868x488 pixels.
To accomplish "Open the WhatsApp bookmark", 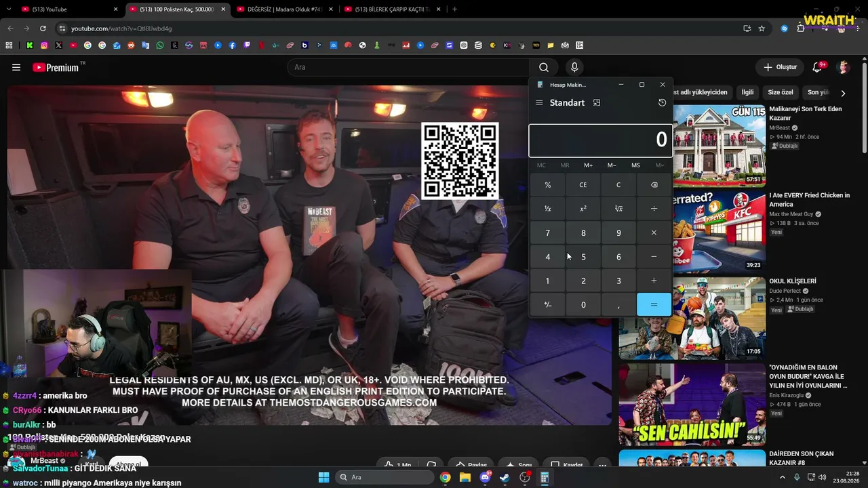I will 160,45.
